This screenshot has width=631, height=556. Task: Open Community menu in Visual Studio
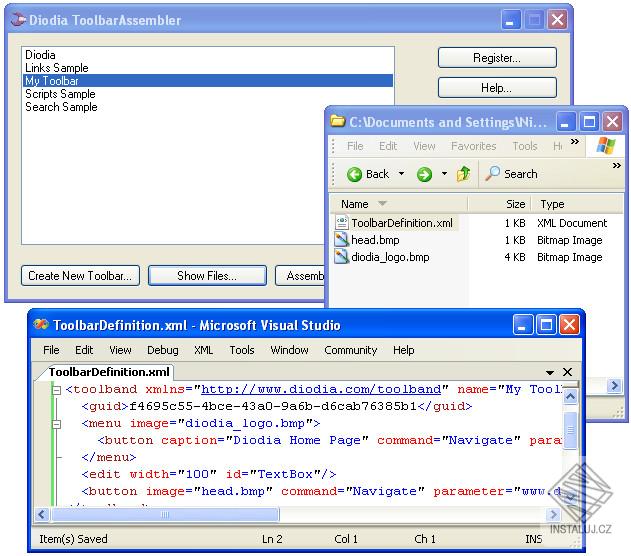click(x=351, y=350)
